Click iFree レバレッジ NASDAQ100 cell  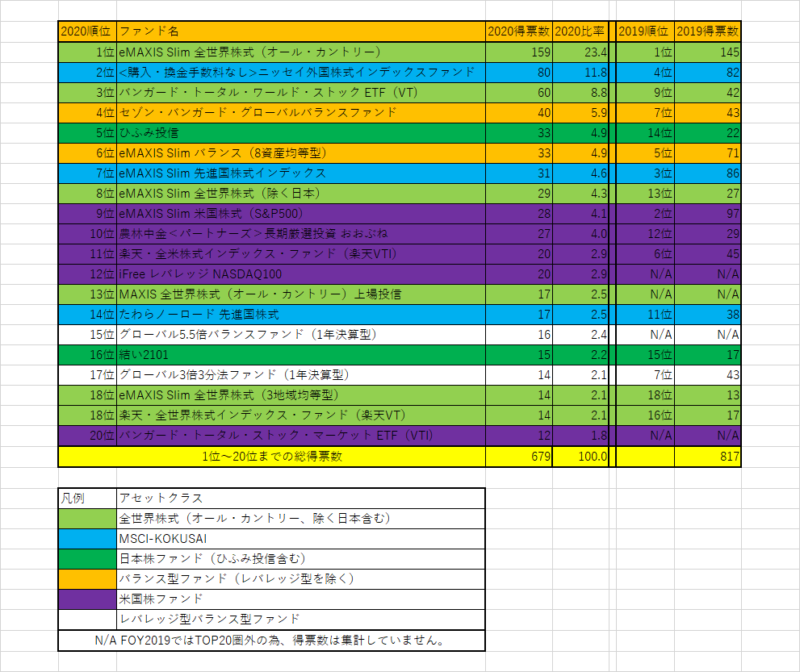pyautogui.click(x=301, y=273)
